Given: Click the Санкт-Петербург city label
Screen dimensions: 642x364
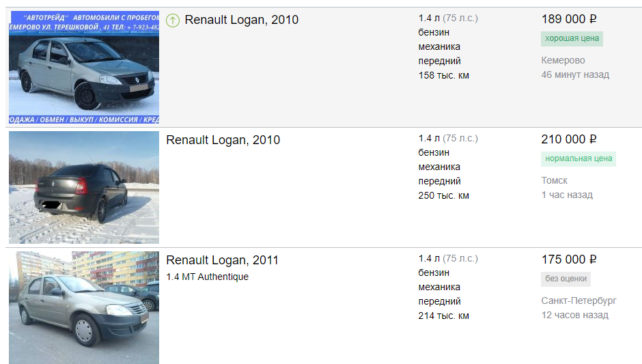Looking at the screenshot, I should pyautogui.click(x=578, y=300).
